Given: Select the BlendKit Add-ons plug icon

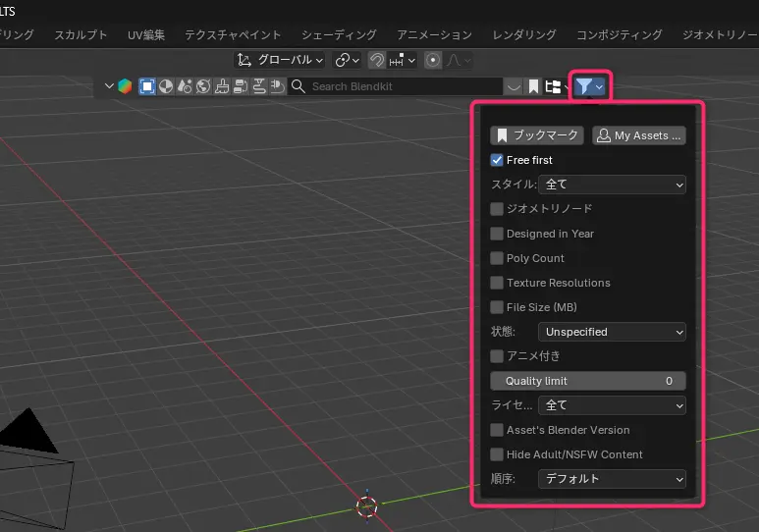Looking at the screenshot, I should [x=278, y=86].
